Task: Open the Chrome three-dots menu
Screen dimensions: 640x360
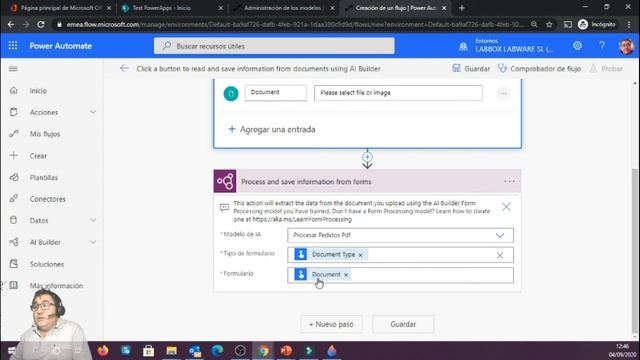Action: [629, 24]
